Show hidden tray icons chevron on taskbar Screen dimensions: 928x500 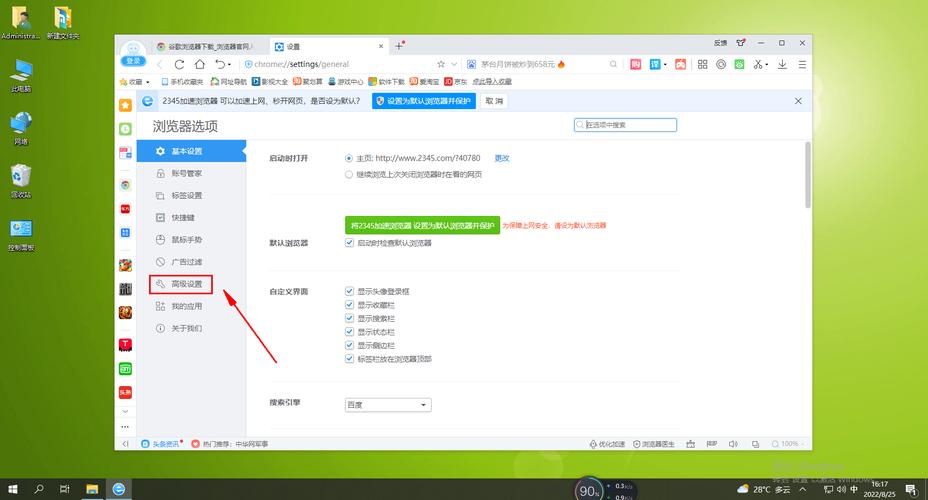pyautogui.click(x=803, y=489)
